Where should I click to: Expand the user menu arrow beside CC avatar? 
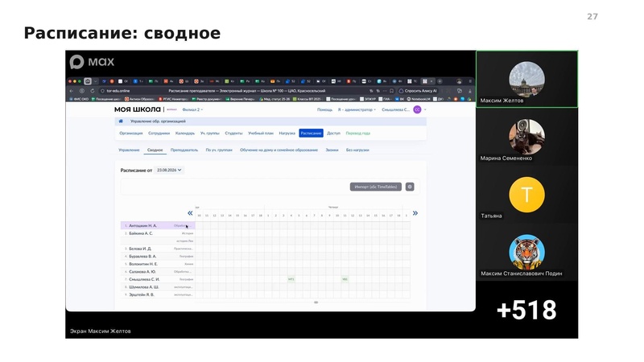425,109
